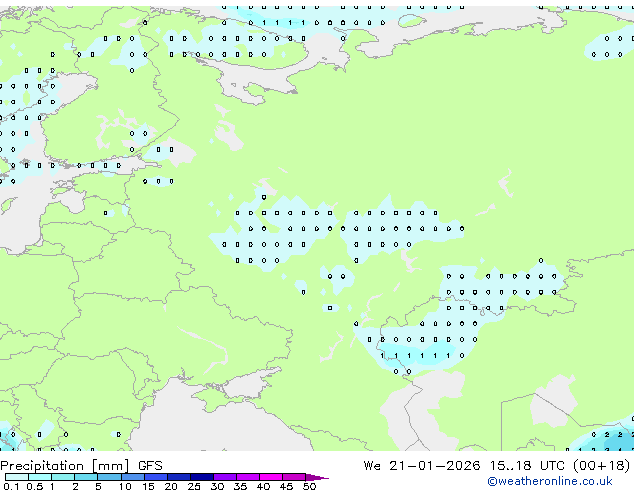The height and width of the screenshot is (490, 634).
Task: Click the 20–25 mm legend color box
Action: [x=179, y=477]
